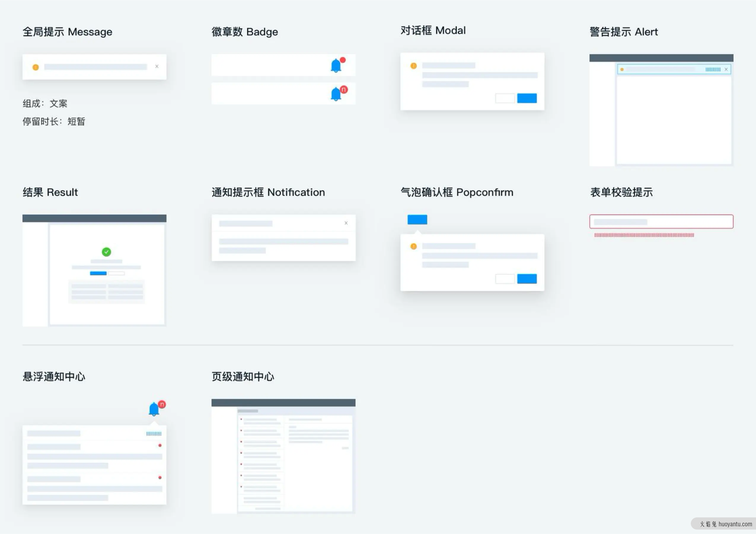Viewport: 756px width, 534px height.
Task: Click the '悬浮通知中心' heading
Action: click(x=54, y=377)
